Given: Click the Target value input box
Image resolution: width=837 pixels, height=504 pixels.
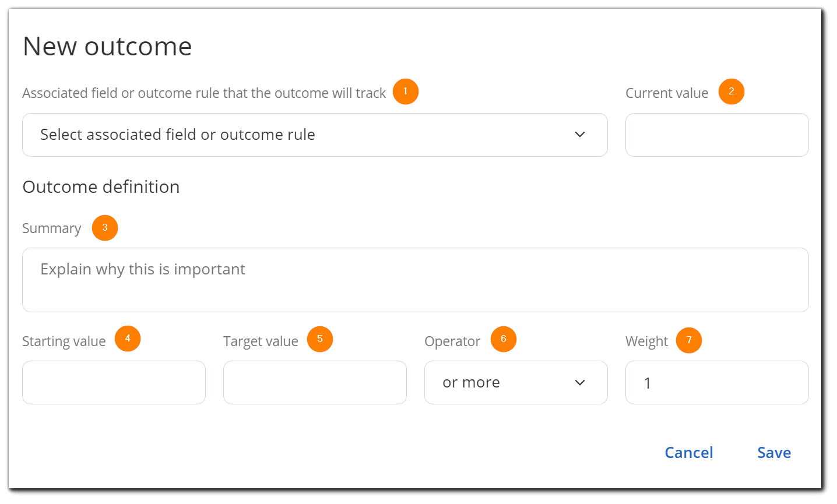Looking at the screenshot, I should point(315,382).
